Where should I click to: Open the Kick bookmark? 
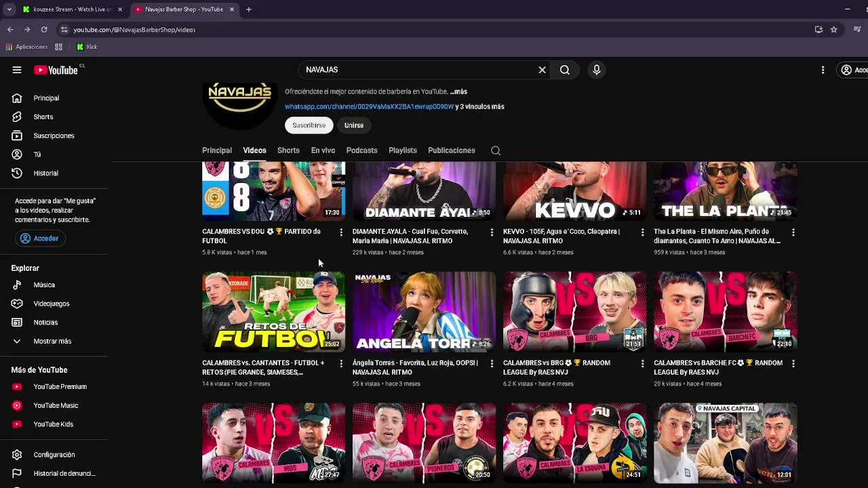[x=87, y=47]
